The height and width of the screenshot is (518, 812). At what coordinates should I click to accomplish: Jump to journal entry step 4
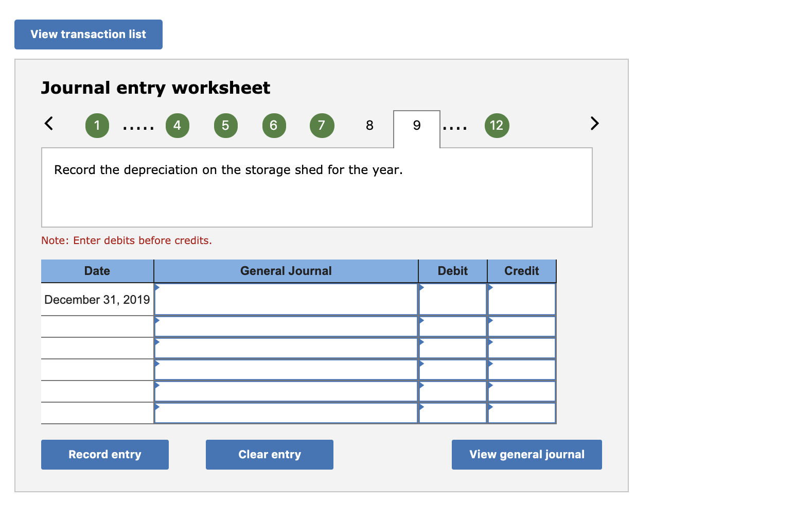pyautogui.click(x=178, y=126)
